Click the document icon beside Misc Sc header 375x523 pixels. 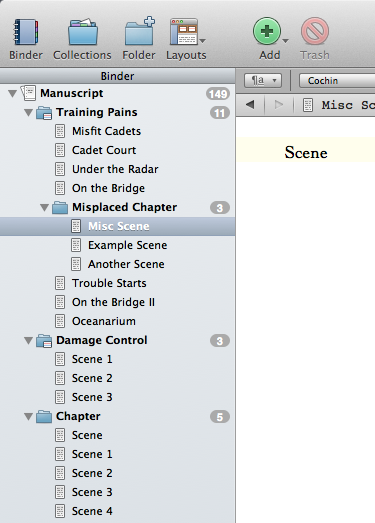coord(308,105)
